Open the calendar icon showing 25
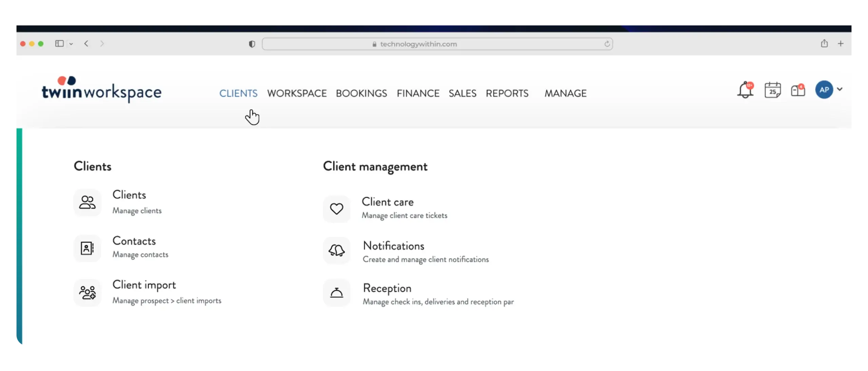868x371 pixels. [772, 90]
